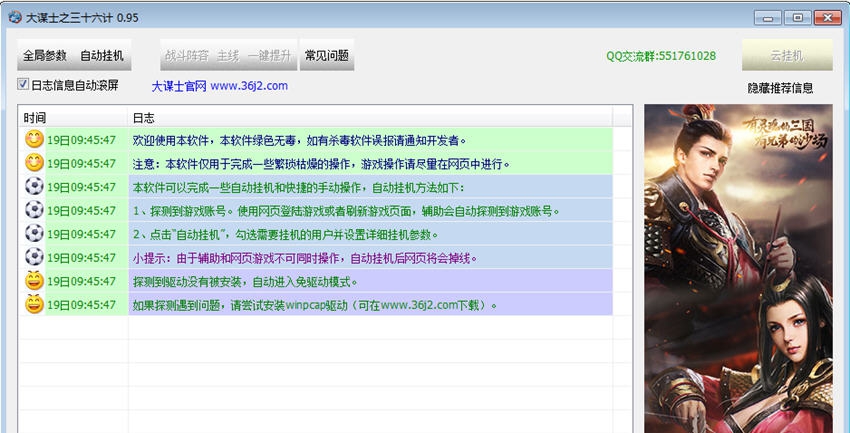Click the disabled 一键提升 button

pyautogui.click(x=270, y=55)
